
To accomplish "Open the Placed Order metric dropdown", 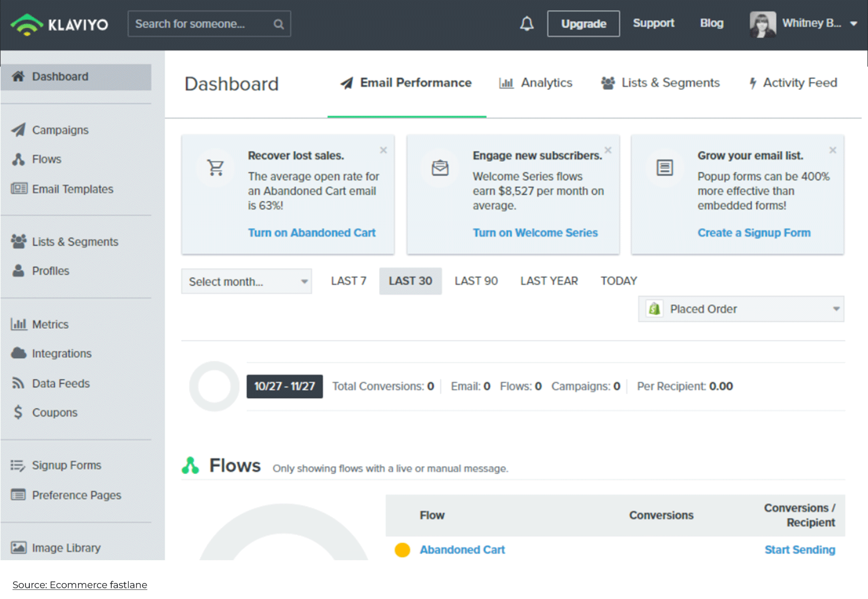I will (741, 309).
